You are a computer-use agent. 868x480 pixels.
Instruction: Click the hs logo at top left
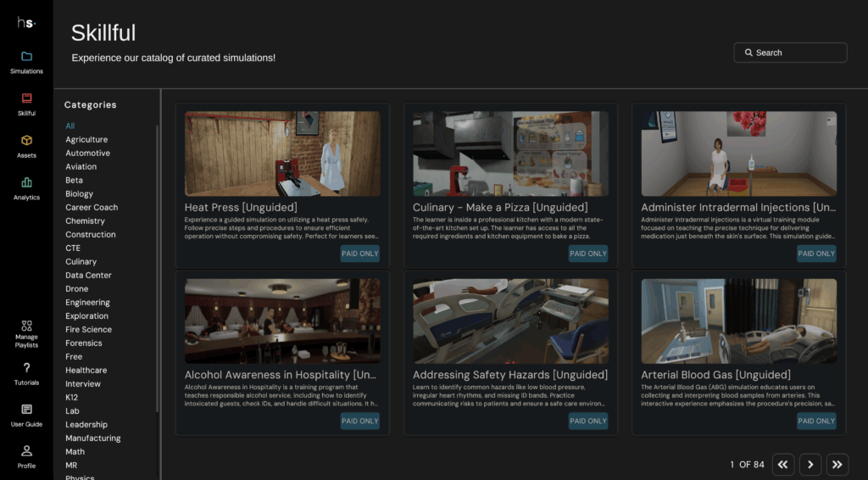point(26,22)
